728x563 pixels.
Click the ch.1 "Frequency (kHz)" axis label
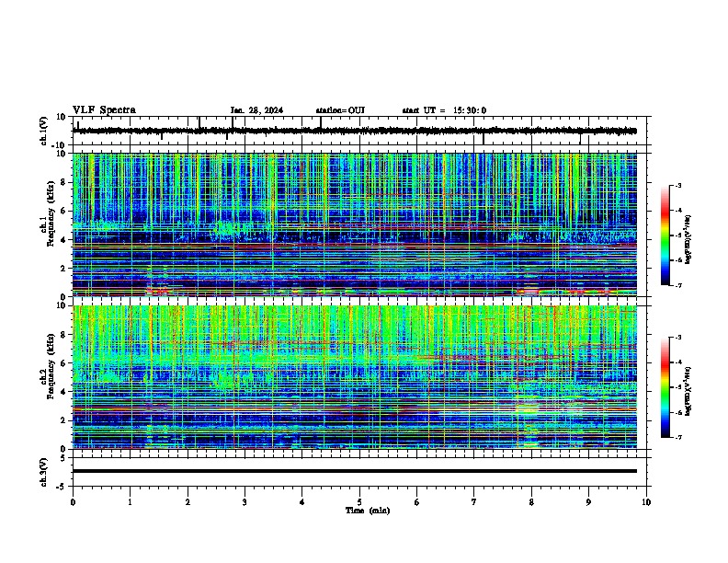(x=51, y=213)
